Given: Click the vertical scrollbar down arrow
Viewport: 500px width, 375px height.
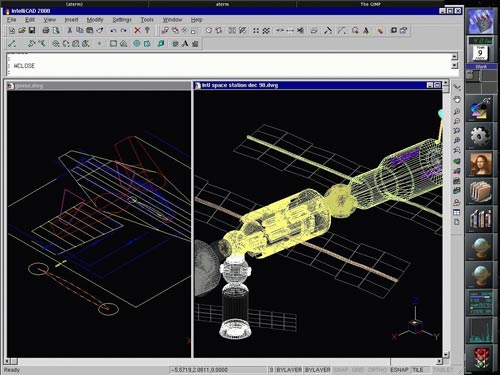Looking at the screenshot, I should click(x=446, y=355).
